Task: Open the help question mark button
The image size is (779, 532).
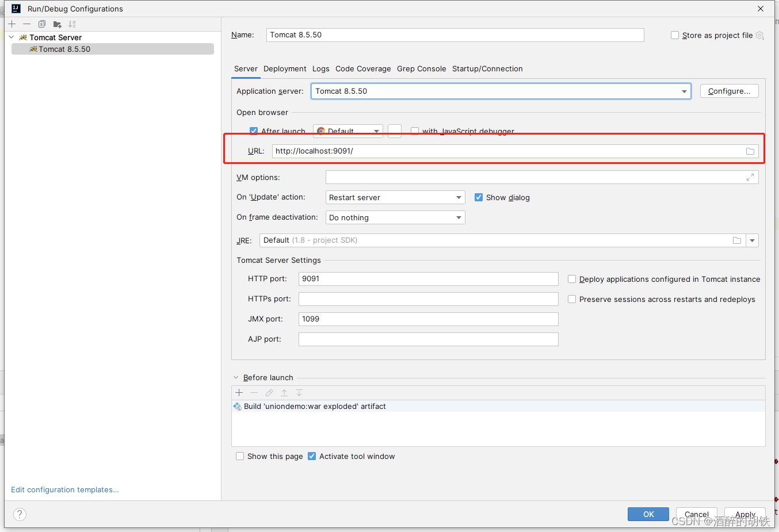Action: [x=20, y=514]
